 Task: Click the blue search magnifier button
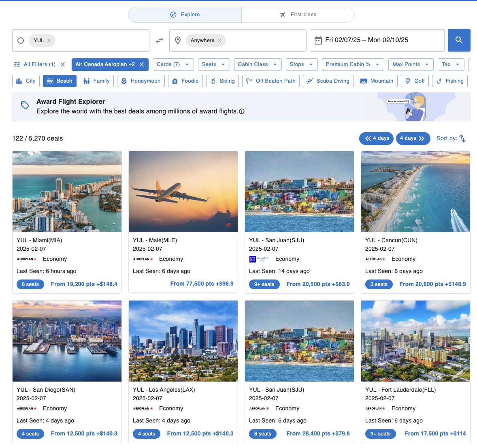click(x=459, y=40)
